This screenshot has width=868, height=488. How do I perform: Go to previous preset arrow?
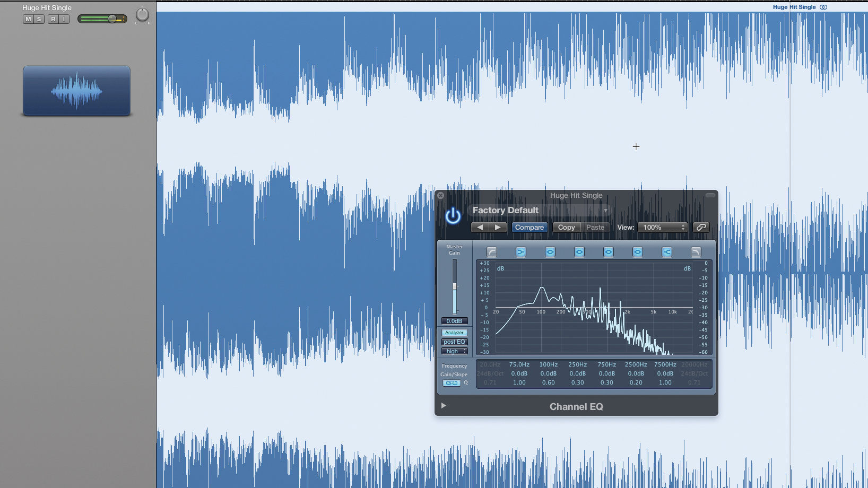point(480,227)
